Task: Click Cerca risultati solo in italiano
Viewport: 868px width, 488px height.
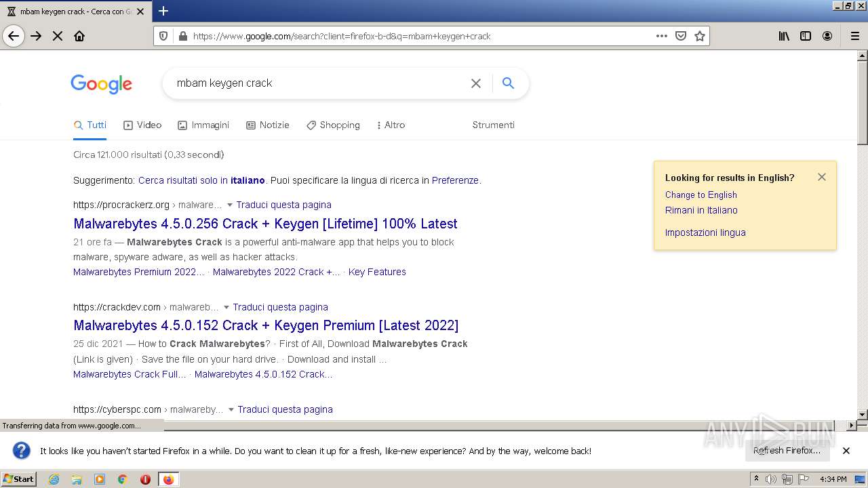Action: 201,180
